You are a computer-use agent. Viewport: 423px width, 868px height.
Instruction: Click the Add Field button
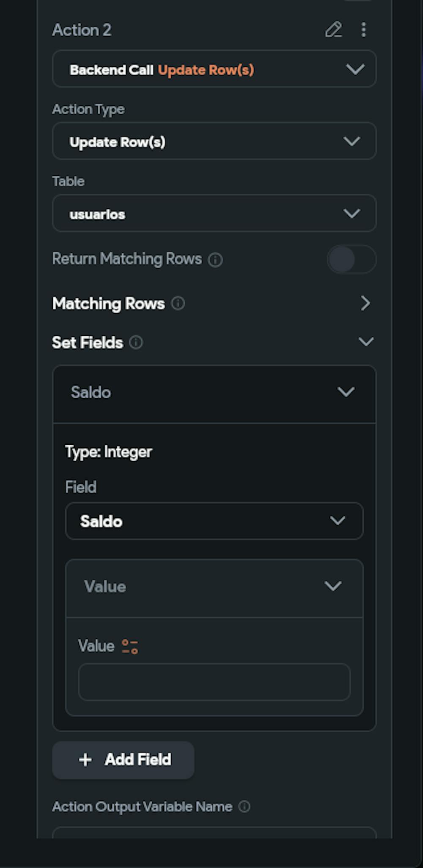click(x=124, y=760)
